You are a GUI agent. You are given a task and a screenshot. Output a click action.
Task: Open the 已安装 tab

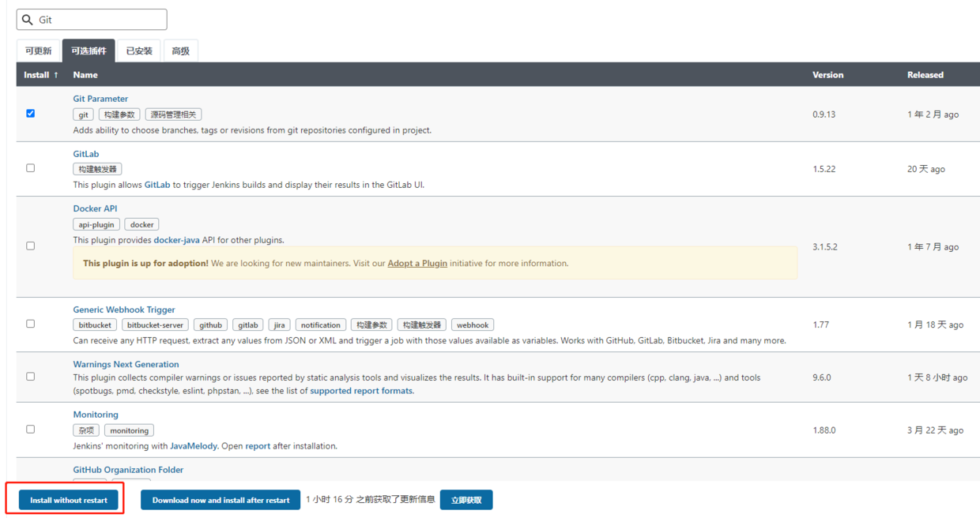point(139,51)
